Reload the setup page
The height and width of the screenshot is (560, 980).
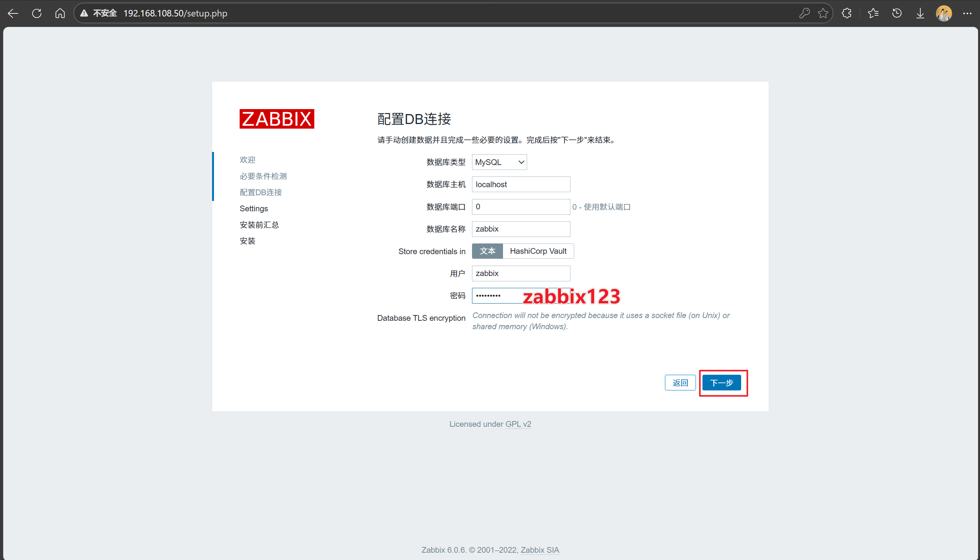pos(37,13)
